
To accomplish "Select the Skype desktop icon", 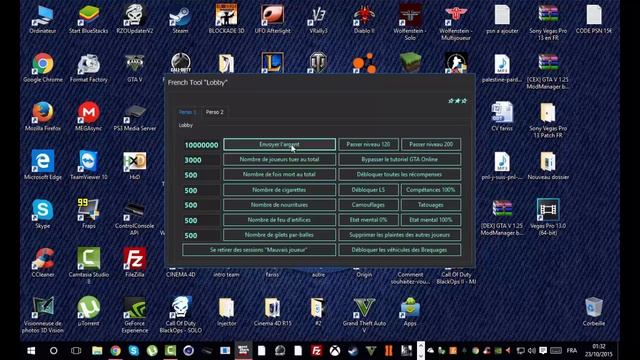I will click(43, 214).
